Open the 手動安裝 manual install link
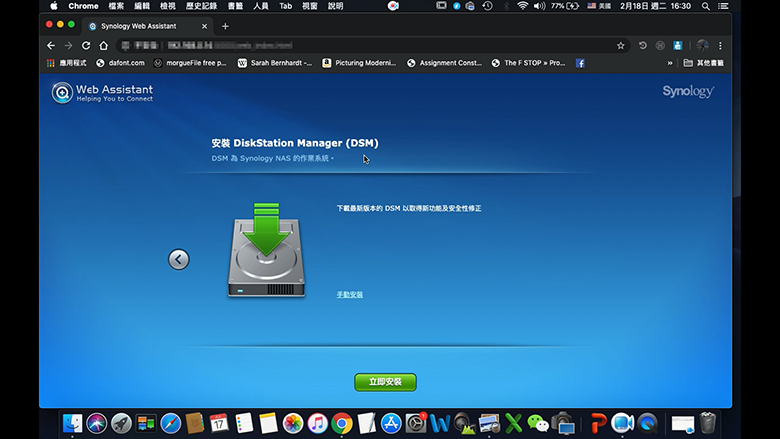 pyautogui.click(x=350, y=295)
